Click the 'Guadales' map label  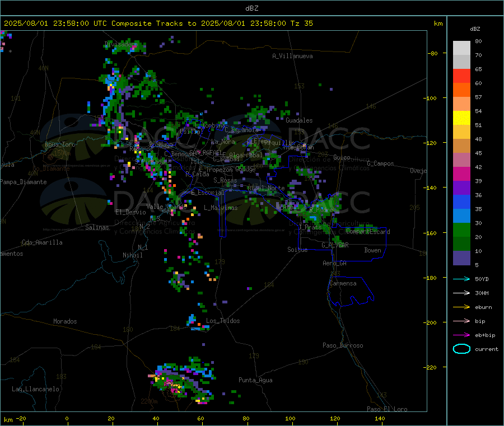click(299, 120)
